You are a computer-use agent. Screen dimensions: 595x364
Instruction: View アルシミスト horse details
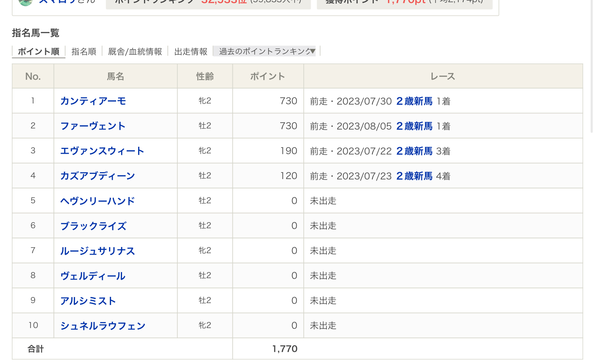point(88,301)
